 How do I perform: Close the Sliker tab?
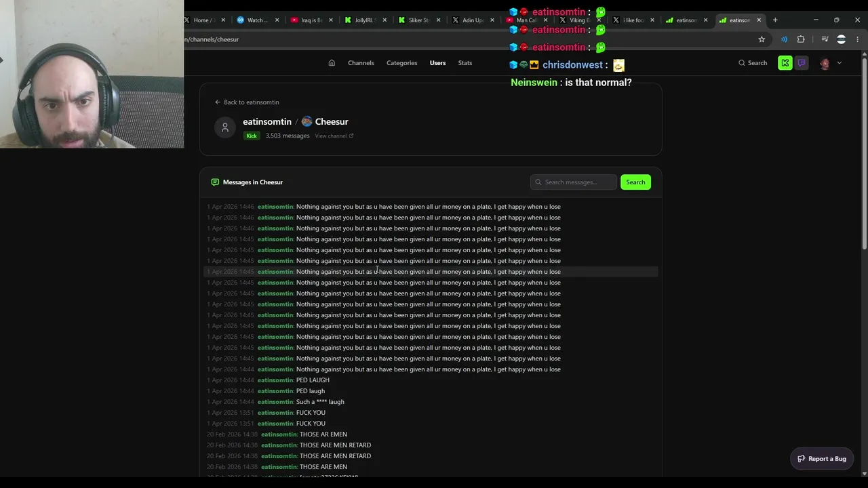coord(438,20)
